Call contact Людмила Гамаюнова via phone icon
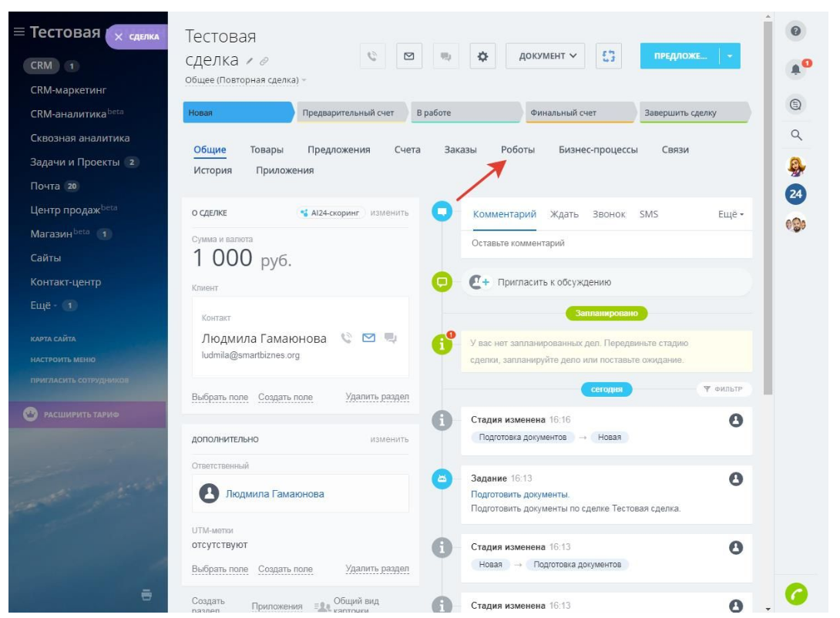Screen dimensions: 840x618 [347, 338]
